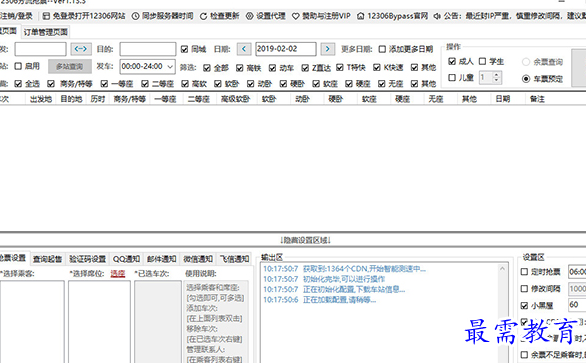The image size is (586, 363).
Task: Toggle the 小黑屋 checkbox
Action: click(x=524, y=305)
